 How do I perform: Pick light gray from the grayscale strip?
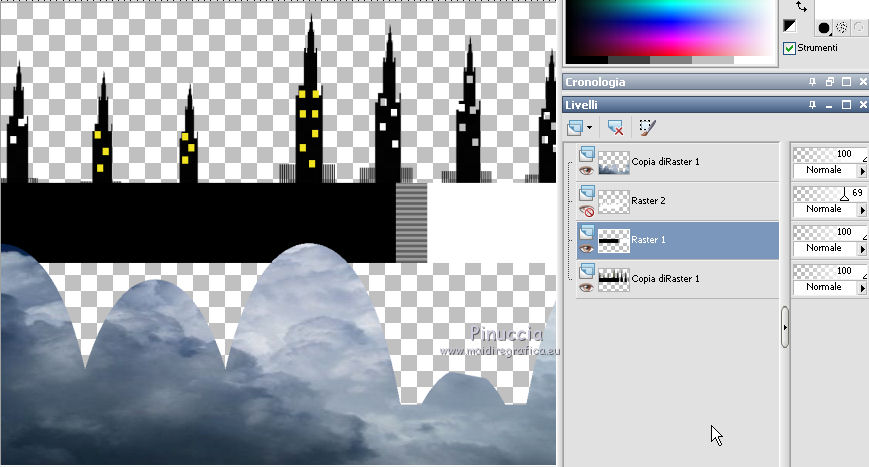pos(713,60)
